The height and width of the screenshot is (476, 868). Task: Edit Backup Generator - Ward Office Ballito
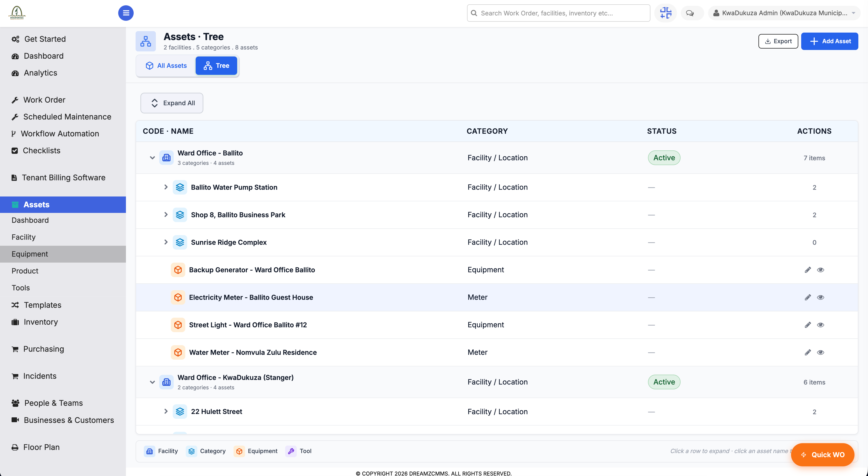pos(808,270)
